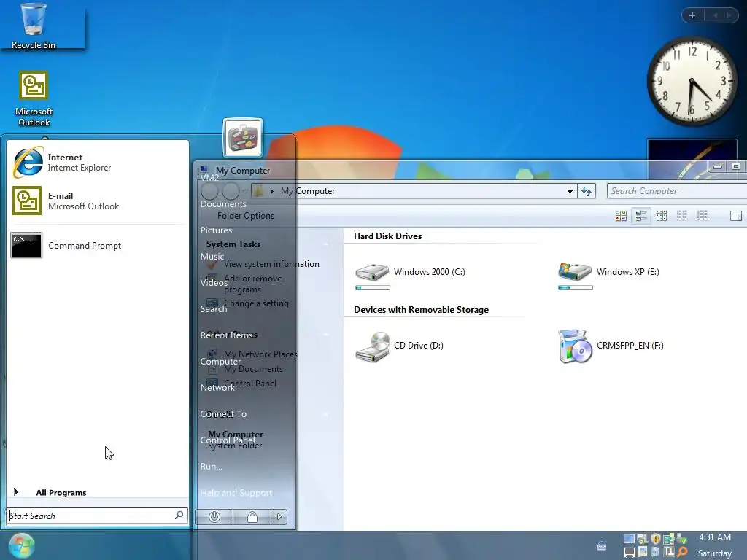Image resolution: width=747 pixels, height=560 pixels.
Task: Click the suitcase user picture in Start menu
Action: [x=243, y=138]
